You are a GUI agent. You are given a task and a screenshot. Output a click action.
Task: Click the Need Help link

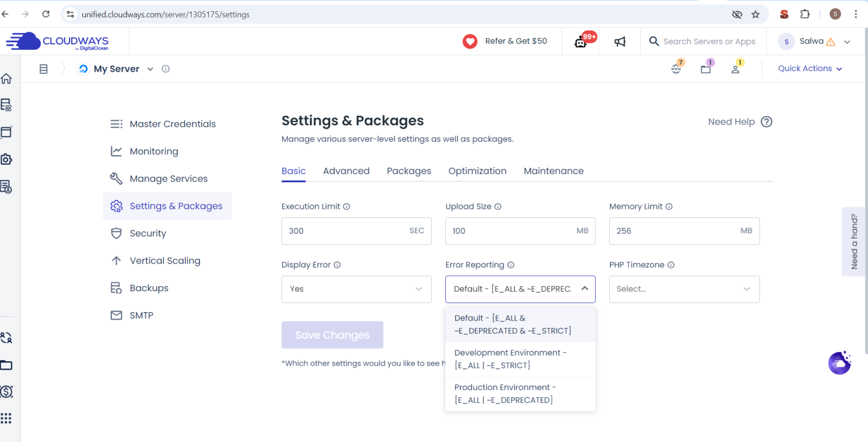point(731,122)
